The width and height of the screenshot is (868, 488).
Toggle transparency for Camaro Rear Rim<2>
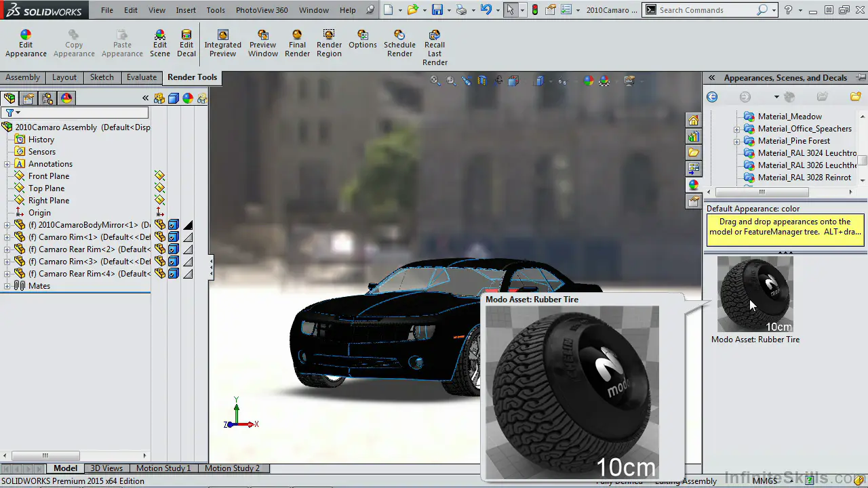[x=188, y=249]
